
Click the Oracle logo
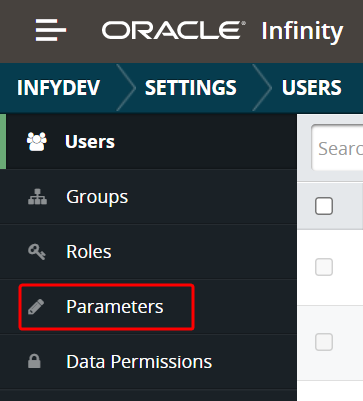(174, 30)
